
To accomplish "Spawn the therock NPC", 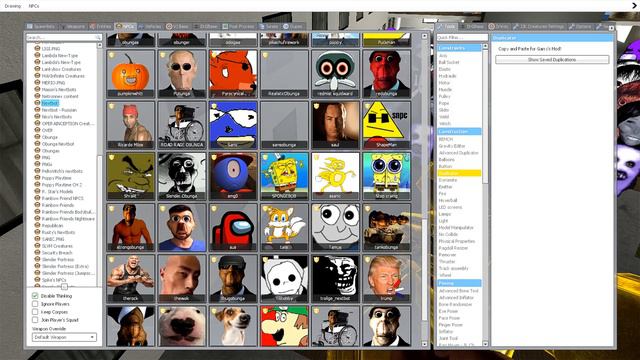I will [131, 279].
